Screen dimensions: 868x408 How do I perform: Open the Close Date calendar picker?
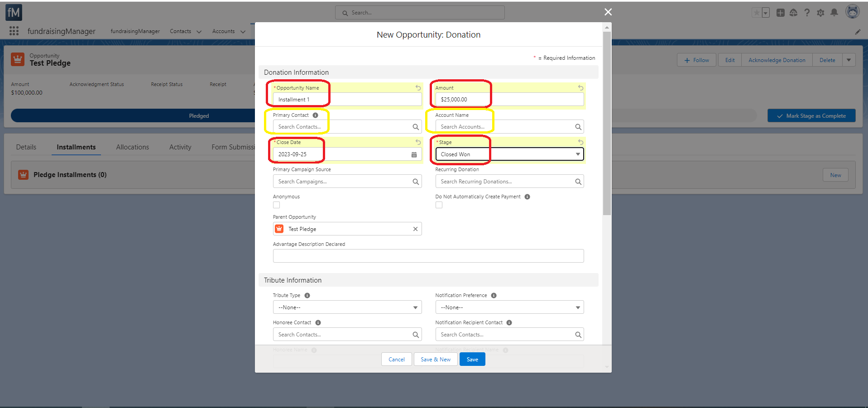[x=414, y=154]
